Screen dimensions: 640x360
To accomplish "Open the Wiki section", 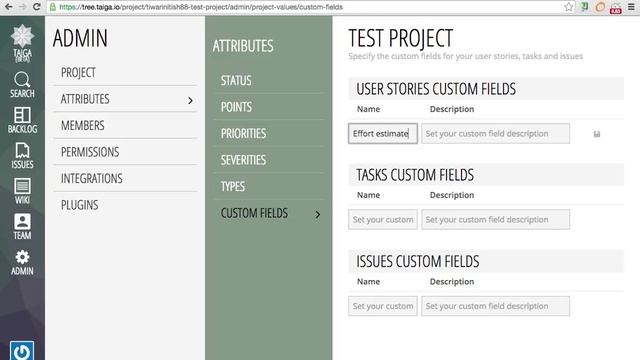I will (22, 191).
